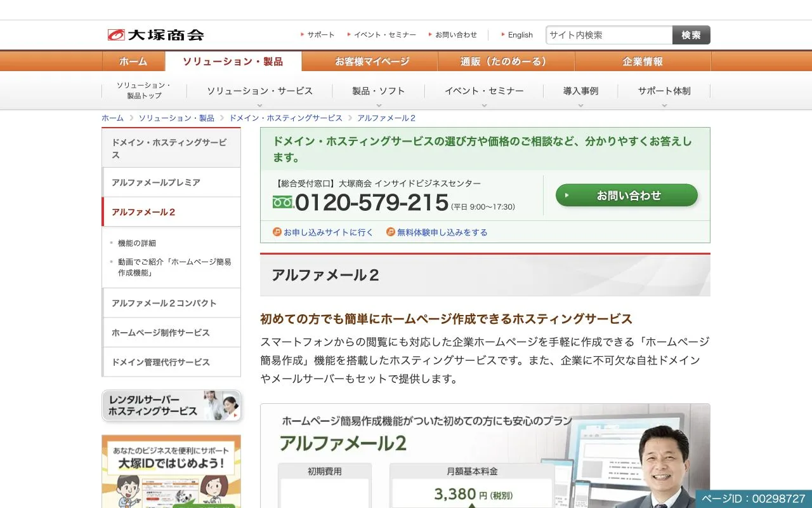This screenshot has width=812, height=508.
Task: Open the ホーム main tab
Action: [133, 62]
